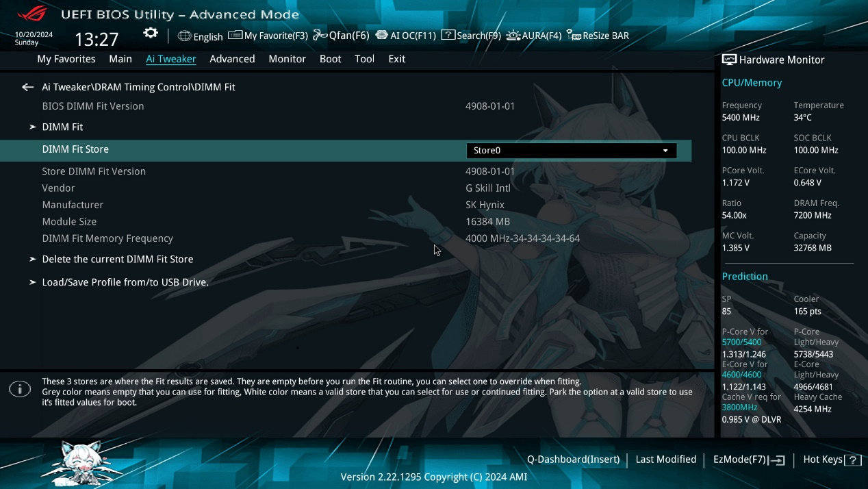Click the CPU/Memory section heading
Image resolution: width=868 pixels, height=489 pixels.
tap(752, 83)
